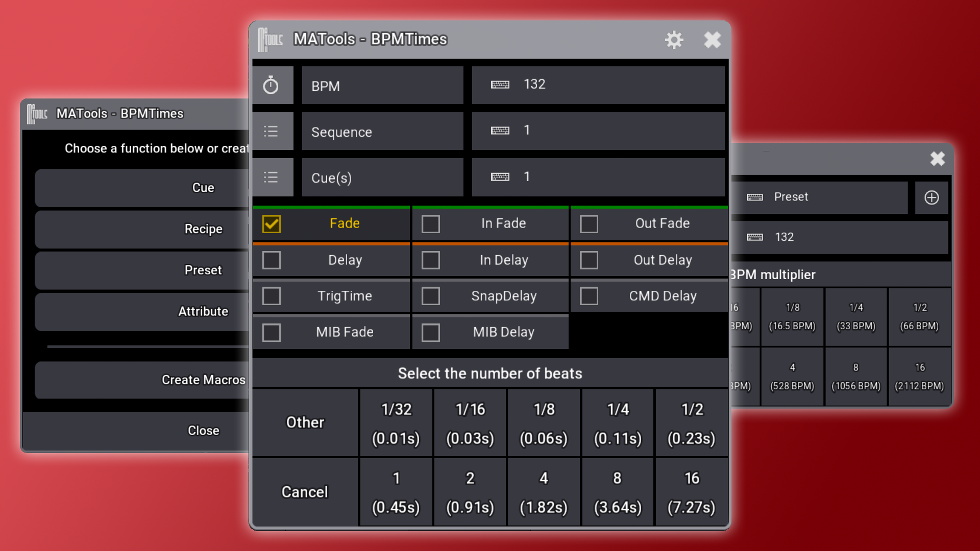
Task: Select 1/4 beat (0.11s)
Action: tap(618, 422)
